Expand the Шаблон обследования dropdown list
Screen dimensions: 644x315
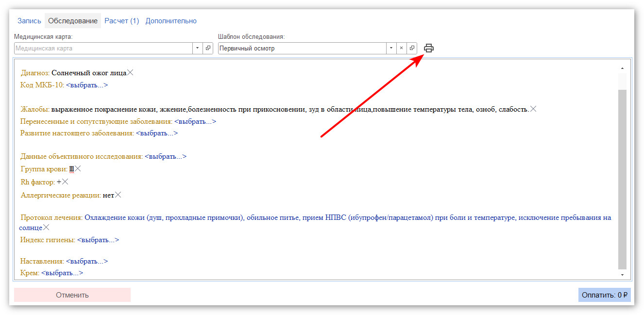point(391,48)
